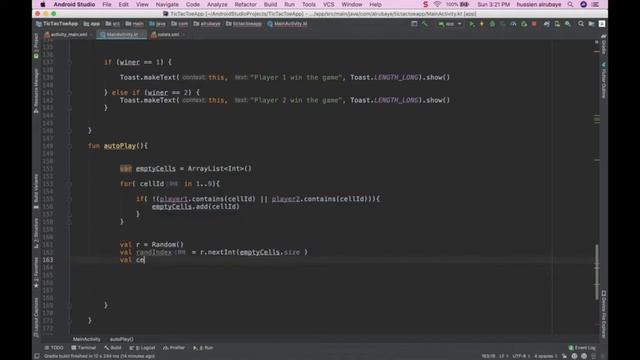Open the Build Variants sidebar tab
Viewport: 640px width, 360px height.
[36, 191]
